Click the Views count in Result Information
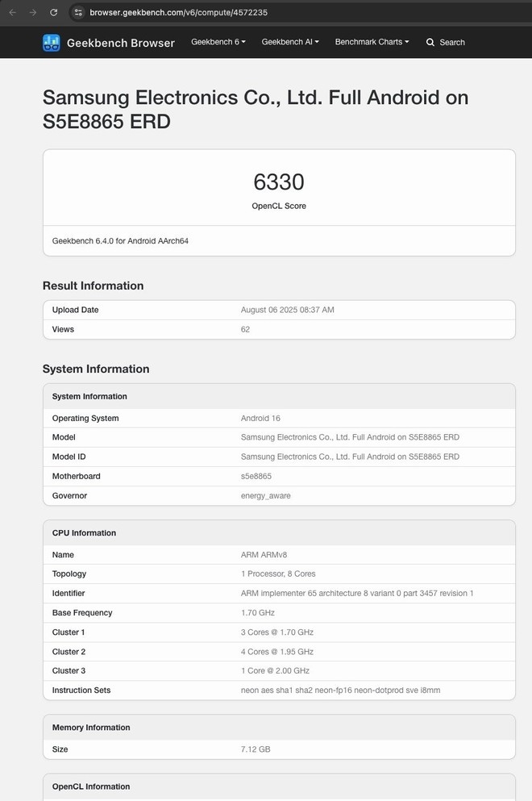The width and height of the screenshot is (532, 801). tap(245, 329)
